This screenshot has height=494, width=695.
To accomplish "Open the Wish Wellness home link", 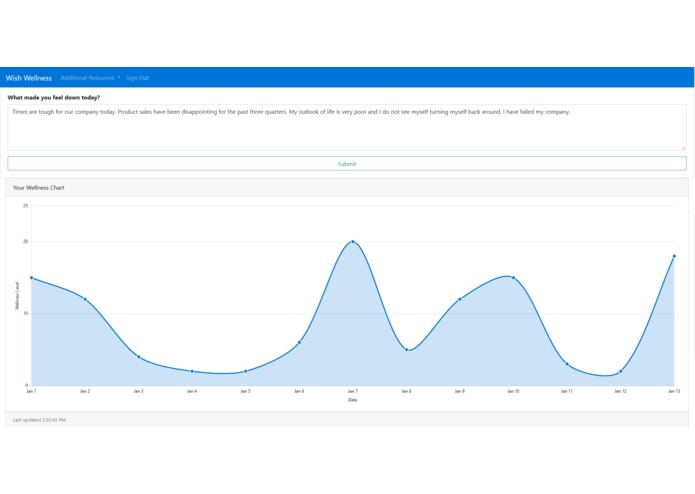I will tap(28, 78).
